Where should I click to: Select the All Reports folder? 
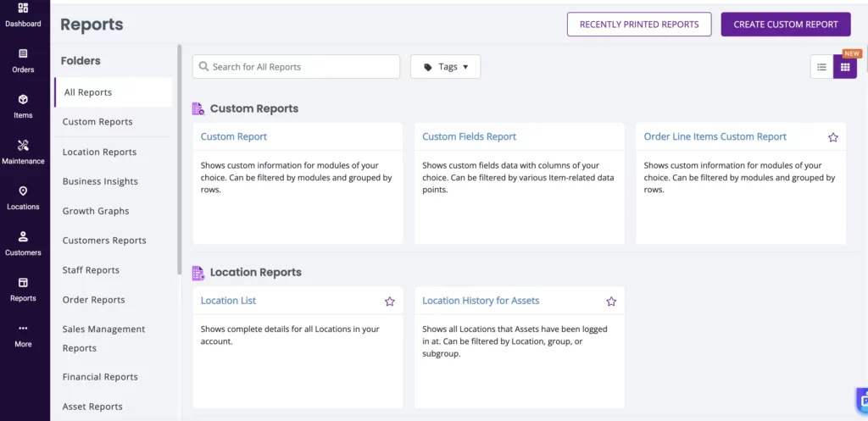coord(114,92)
